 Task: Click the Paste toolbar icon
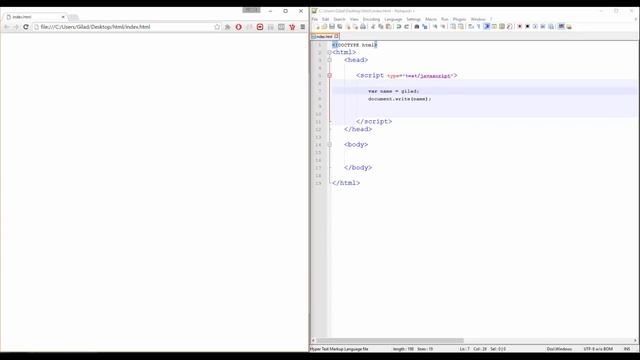click(388, 27)
